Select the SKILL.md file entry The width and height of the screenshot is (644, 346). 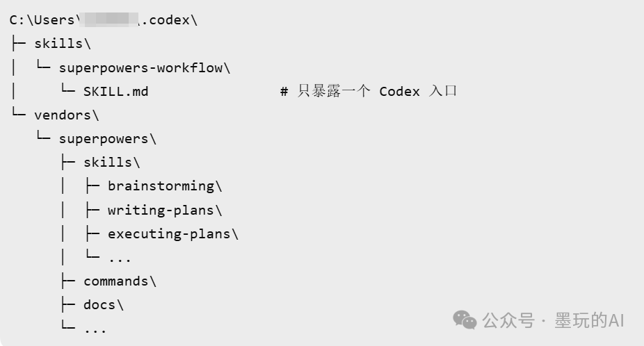pyautogui.click(x=115, y=91)
